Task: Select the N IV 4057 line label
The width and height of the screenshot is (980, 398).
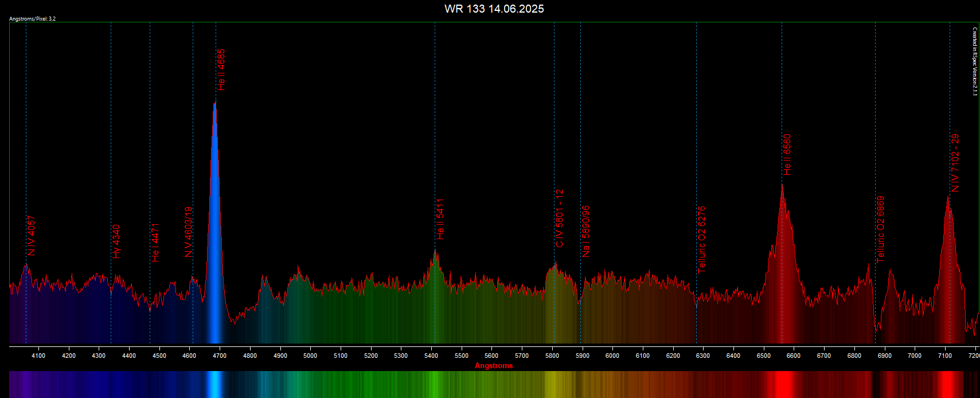Action: (x=32, y=236)
